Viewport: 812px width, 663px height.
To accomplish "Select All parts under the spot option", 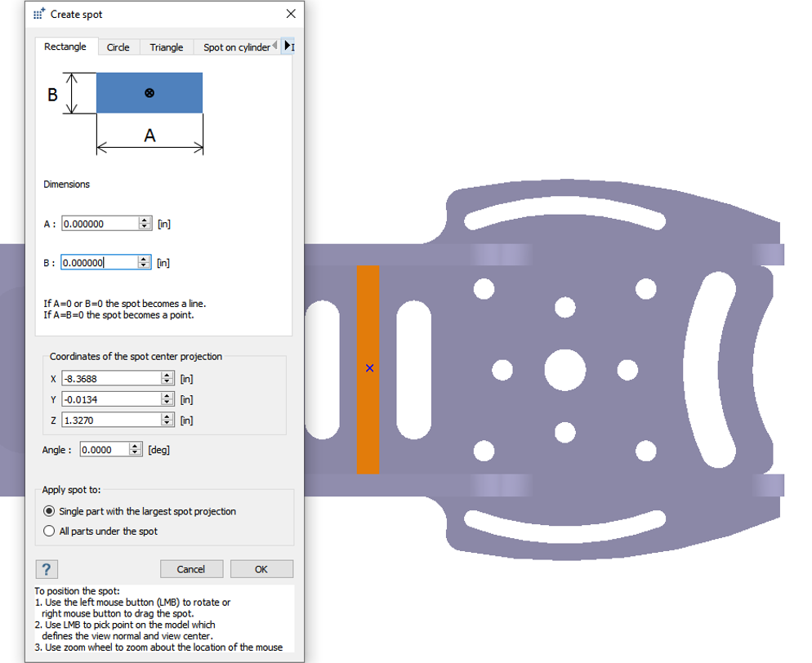I will [x=50, y=531].
